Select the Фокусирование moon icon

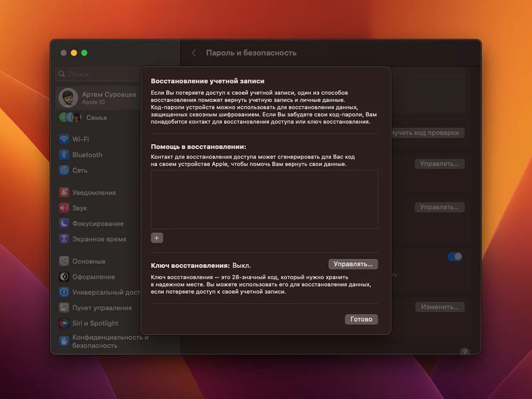tap(64, 223)
